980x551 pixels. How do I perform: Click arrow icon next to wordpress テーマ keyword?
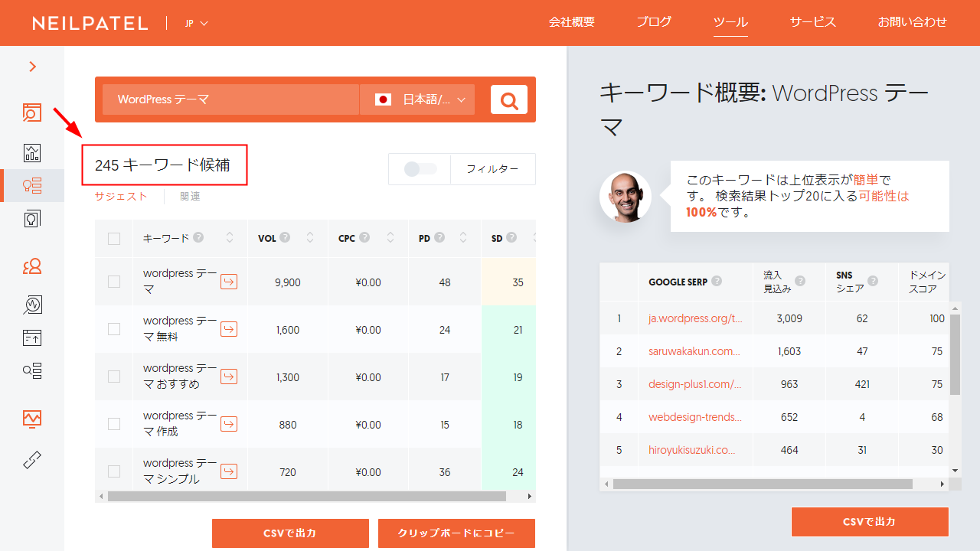click(229, 282)
